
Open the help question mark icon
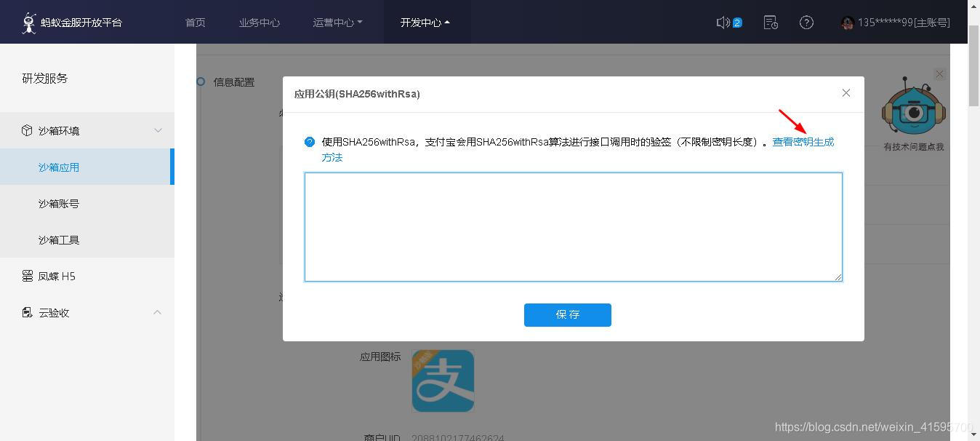(x=806, y=23)
